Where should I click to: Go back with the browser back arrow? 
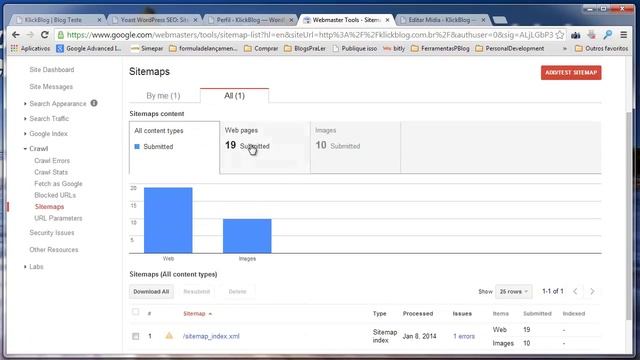(16, 35)
